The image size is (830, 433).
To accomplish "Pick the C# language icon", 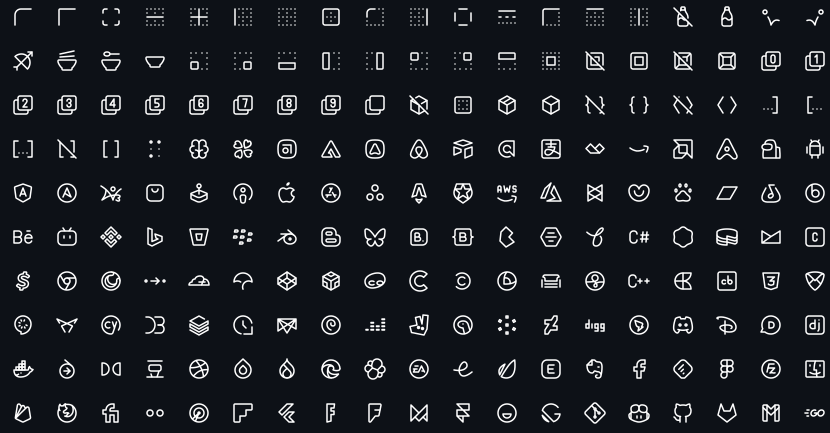I will click(x=638, y=237).
